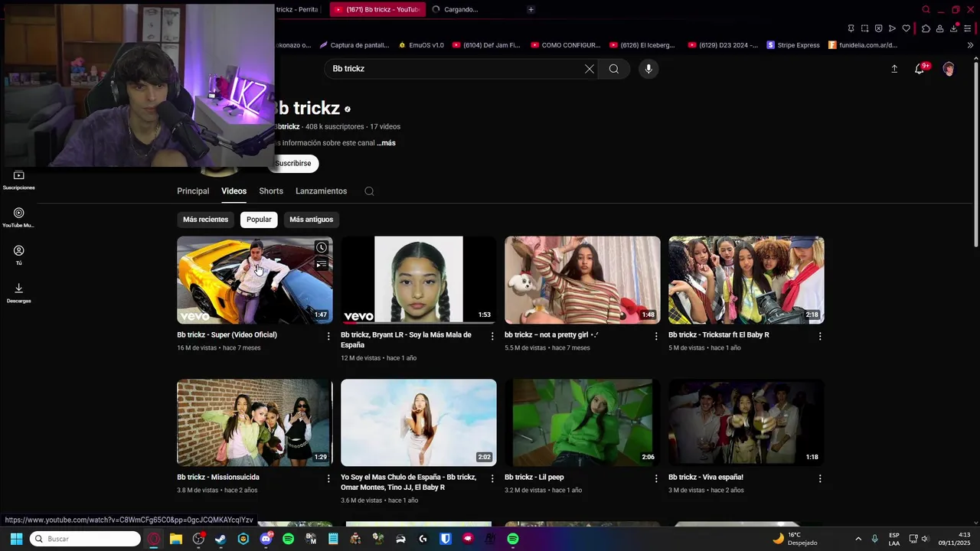Open the YouTube upload/create icon

tap(894, 69)
